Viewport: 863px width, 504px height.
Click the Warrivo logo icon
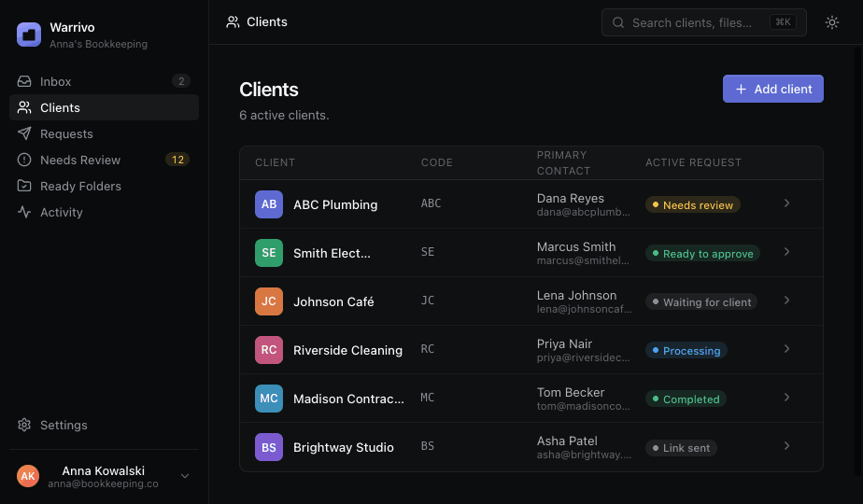(29, 35)
